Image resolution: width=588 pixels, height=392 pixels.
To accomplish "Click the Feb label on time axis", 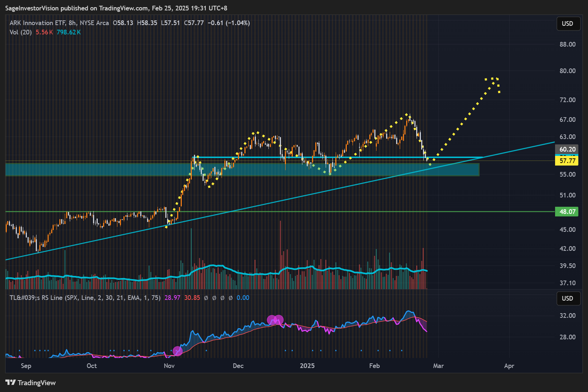I will [374, 366].
